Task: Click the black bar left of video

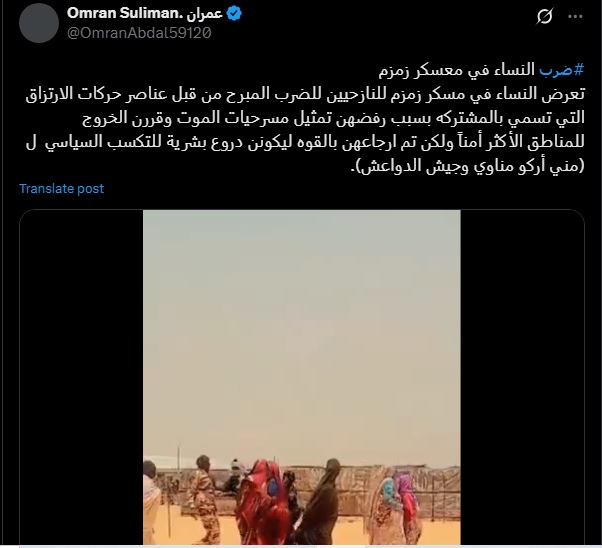Action: tap(81, 377)
